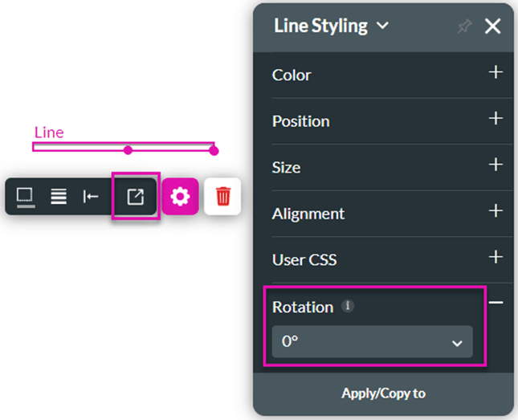Expand the Color section

[496, 72]
